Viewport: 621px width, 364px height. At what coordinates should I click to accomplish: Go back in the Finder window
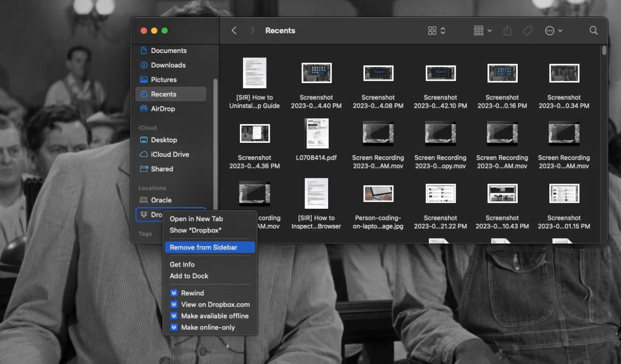pos(234,31)
